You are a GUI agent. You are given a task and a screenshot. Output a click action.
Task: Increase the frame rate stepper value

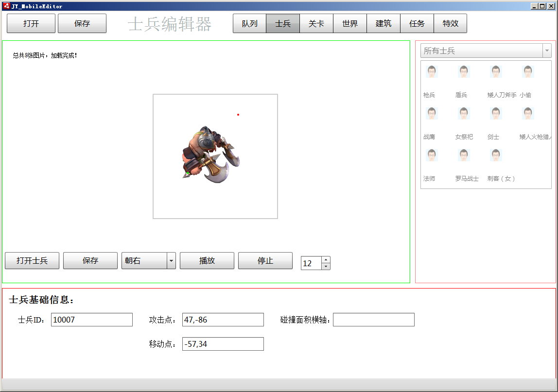326,260
